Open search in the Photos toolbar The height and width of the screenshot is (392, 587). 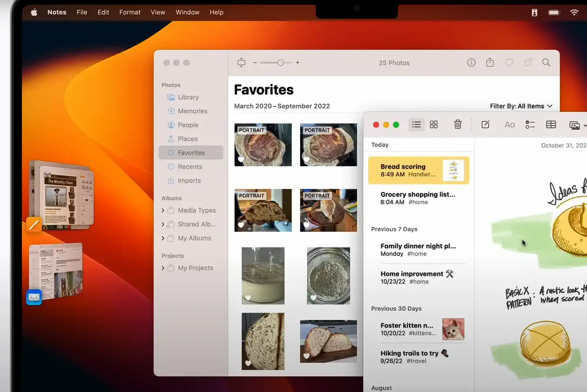546,63
